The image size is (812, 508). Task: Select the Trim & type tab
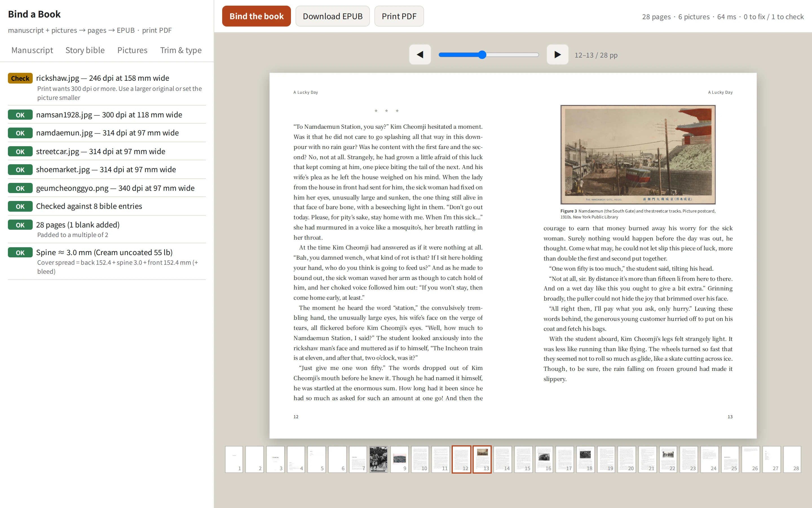(x=181, y=50)
